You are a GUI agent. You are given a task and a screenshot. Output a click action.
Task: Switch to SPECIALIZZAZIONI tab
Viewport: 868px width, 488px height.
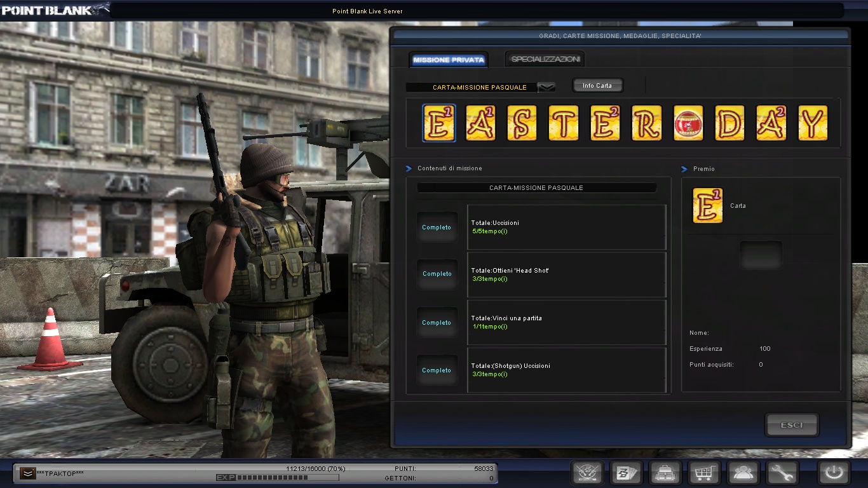pos(545,59)
